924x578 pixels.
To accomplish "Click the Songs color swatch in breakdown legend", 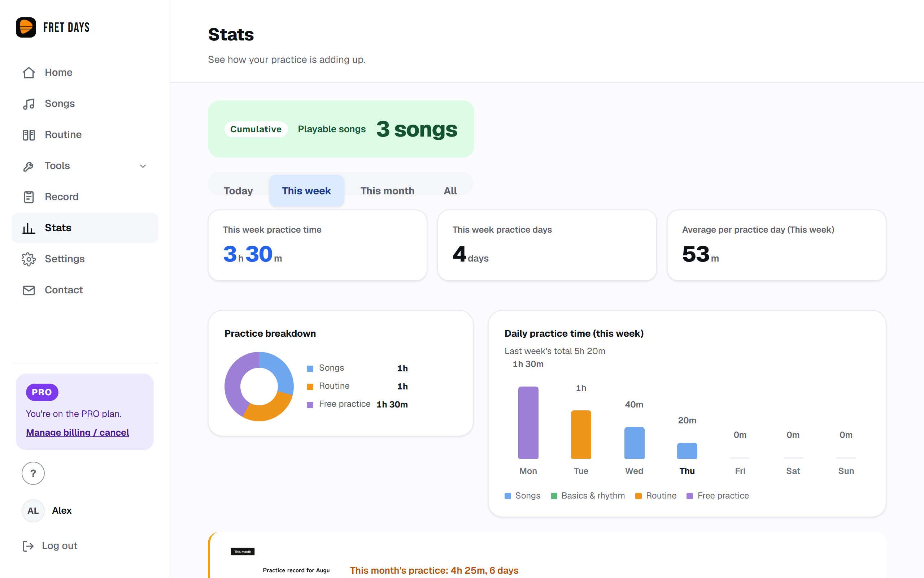I will [x=310, y=368].
